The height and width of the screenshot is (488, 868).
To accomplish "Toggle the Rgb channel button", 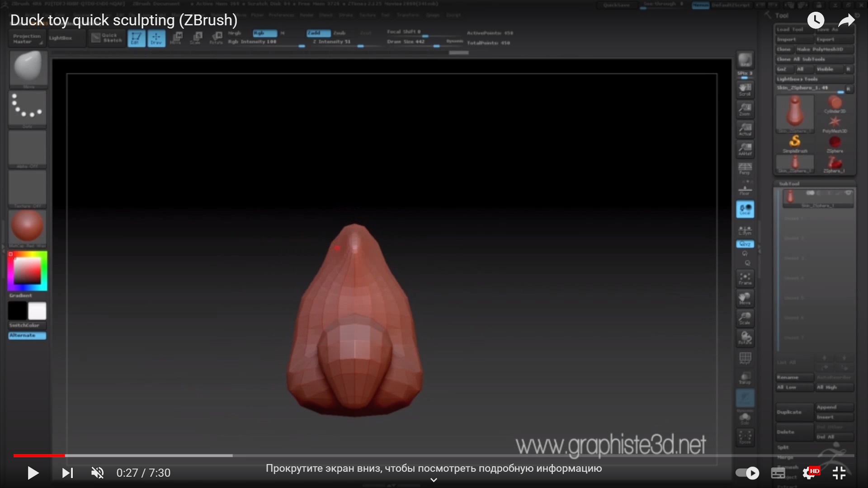I will pyautogui.click(x=264, y=33).
